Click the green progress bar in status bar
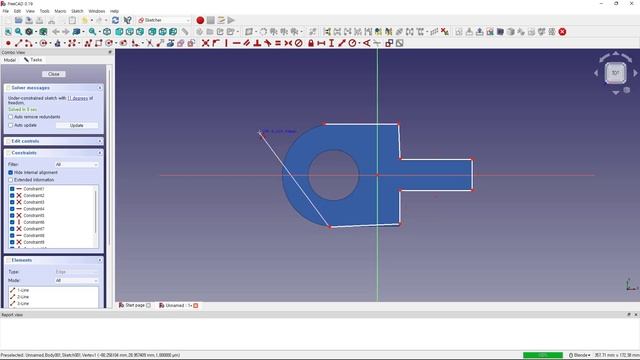The height and width of the screenshot is (360, 640). [543, 355]
